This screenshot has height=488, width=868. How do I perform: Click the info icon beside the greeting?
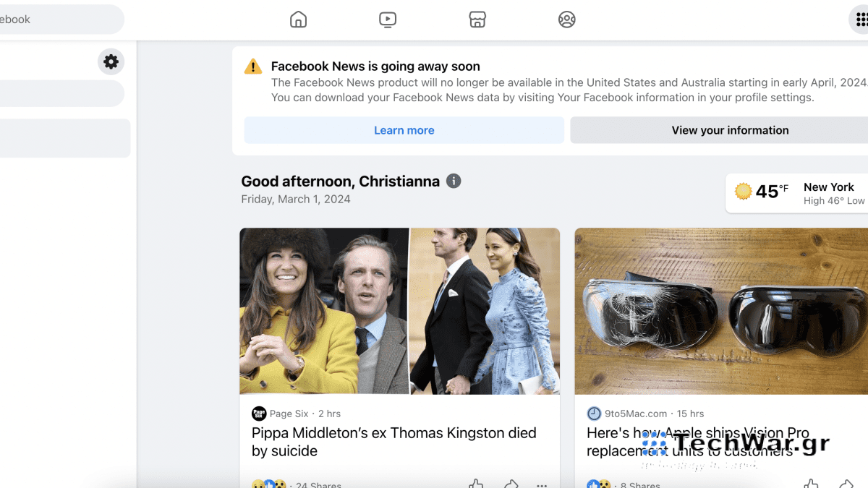point(454,181)
